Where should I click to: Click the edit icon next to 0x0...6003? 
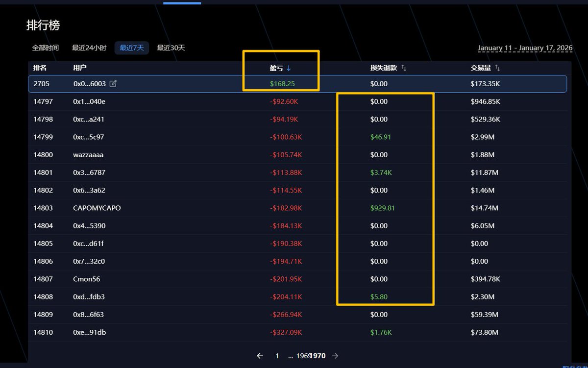(x=113, y=84)
